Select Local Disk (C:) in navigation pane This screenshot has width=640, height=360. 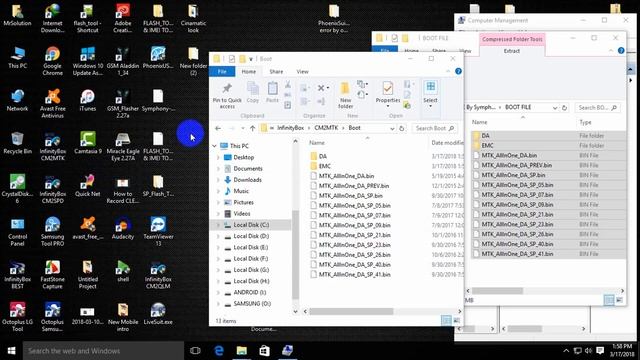[x=251, y=225]
